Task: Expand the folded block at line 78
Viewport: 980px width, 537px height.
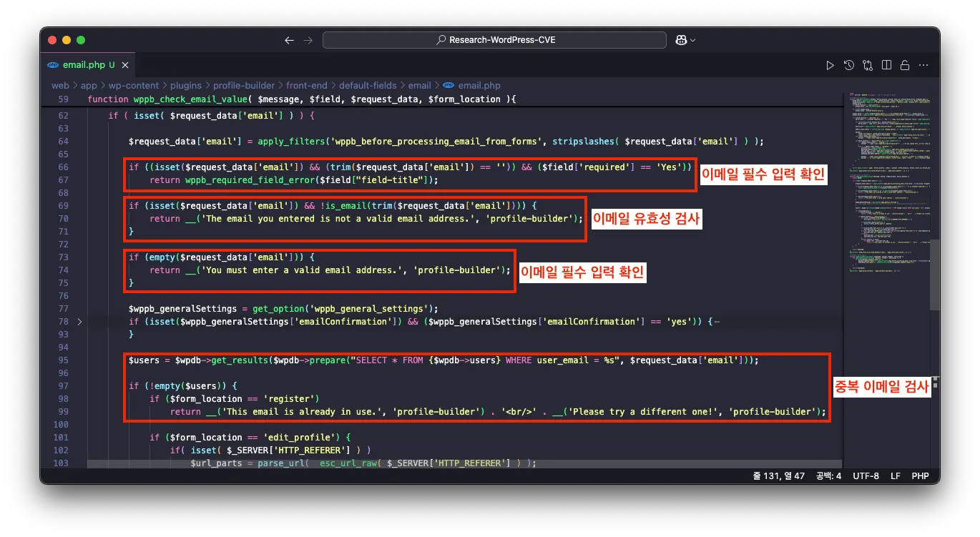Action: coord(79,322)
